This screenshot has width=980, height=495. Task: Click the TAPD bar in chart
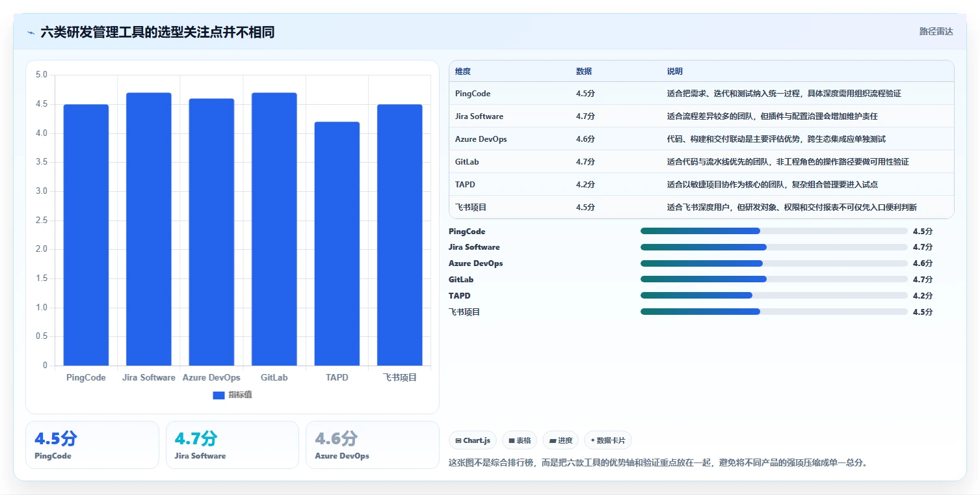(337, 244)
